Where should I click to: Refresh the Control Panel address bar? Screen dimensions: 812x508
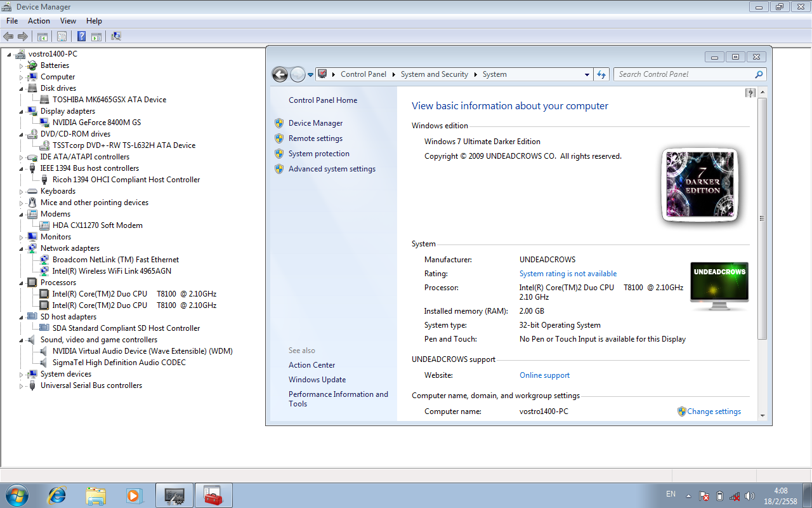click(602, 74)
